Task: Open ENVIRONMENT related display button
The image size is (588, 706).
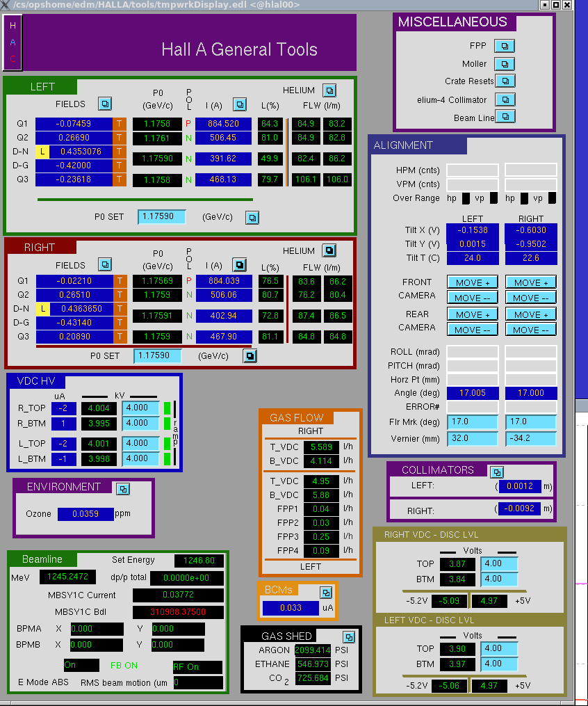Action: [x=123, y=489]
